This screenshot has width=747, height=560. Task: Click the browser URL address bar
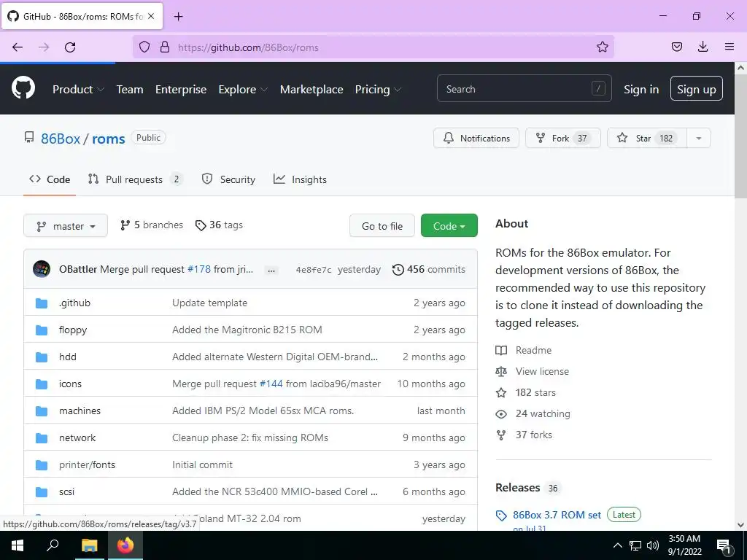tap(373, 47)
